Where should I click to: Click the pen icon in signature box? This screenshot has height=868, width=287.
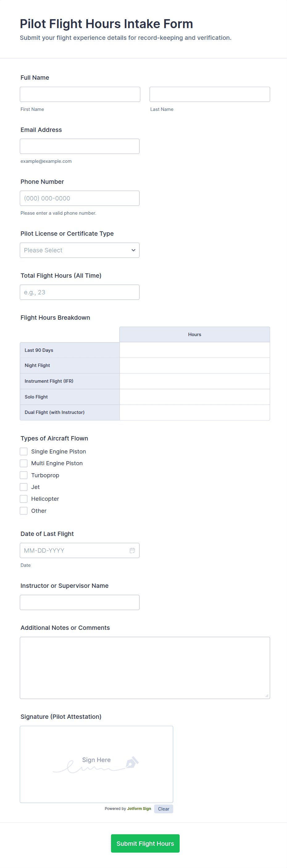[x=132, y=762]
